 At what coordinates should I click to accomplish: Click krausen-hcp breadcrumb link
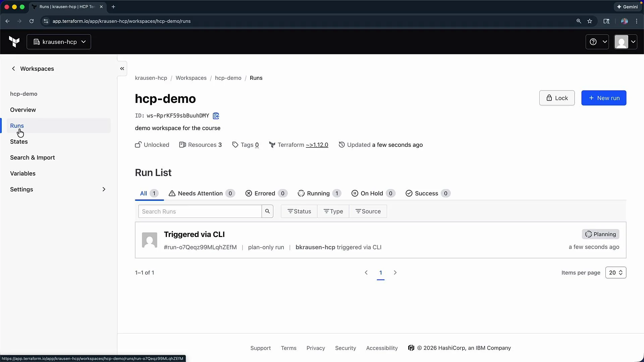click(151, 78)
